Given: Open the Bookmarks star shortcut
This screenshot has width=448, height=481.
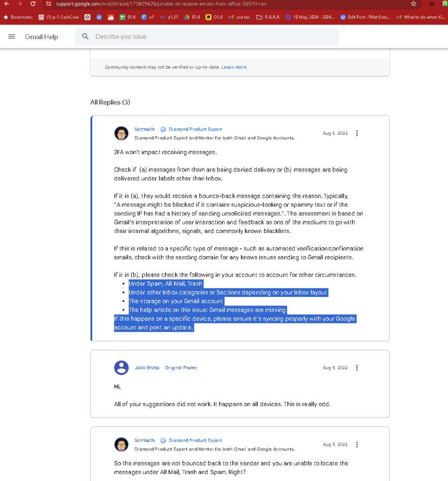Looking at the screenshot, I should pyautogui.click(x=18, y=17).
